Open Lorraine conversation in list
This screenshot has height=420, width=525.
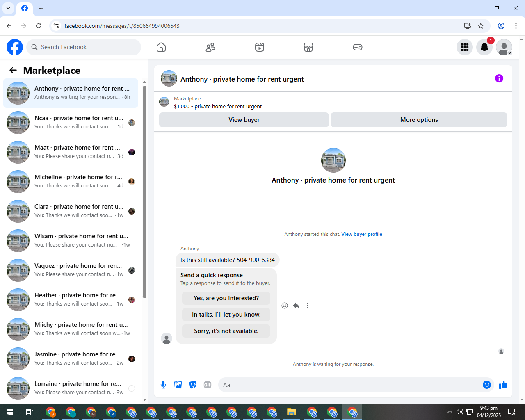[x=71, y=388]
